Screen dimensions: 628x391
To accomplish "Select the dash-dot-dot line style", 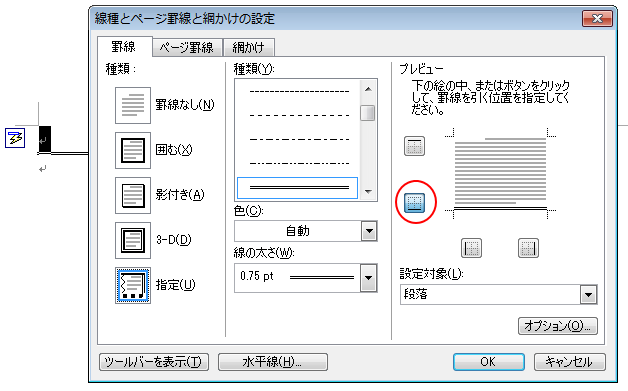I will click(299, 163).
